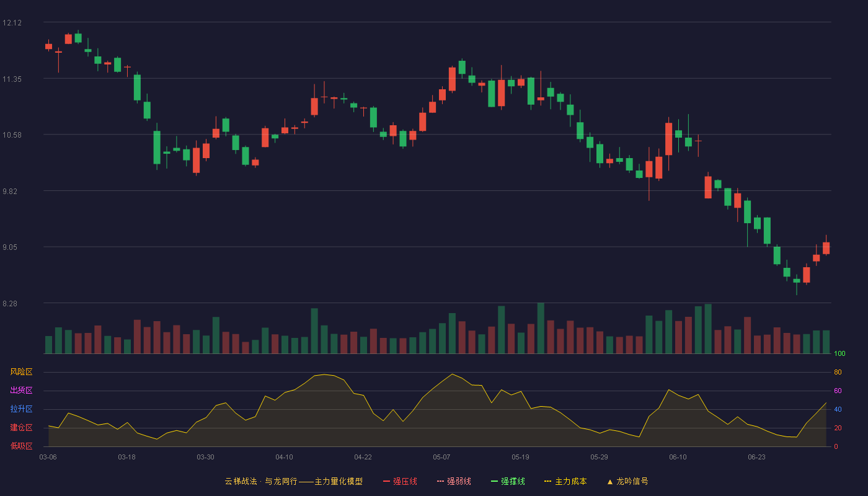Viewport: 868px width, 496px height.
Task: Click the blue 40 indicator scale value
Action: 838,409
